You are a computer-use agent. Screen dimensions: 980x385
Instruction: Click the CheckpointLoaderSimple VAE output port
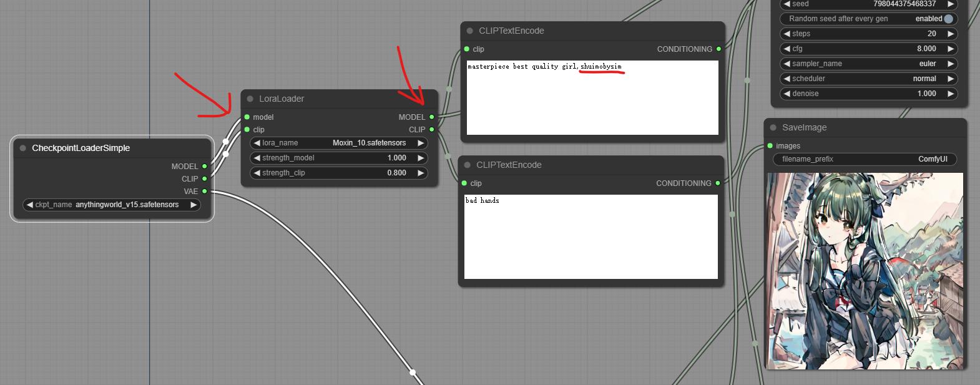click(x=204, y=191)
